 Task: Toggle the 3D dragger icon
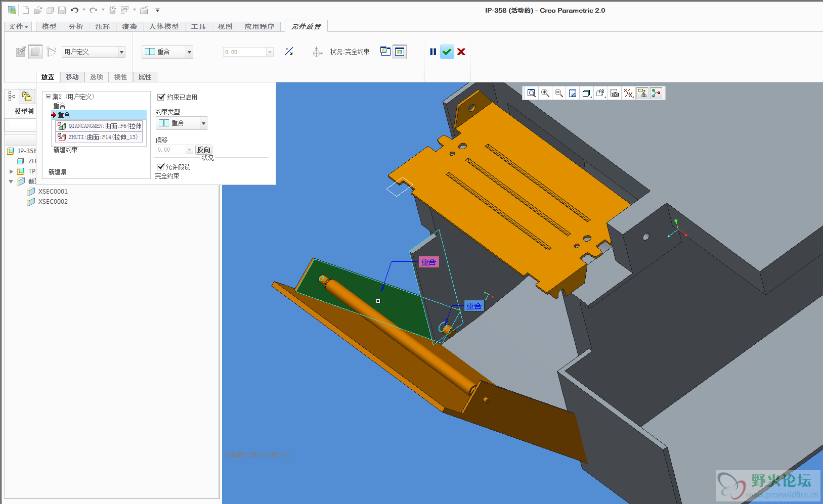pyautogui.click(x=317, y=52)
